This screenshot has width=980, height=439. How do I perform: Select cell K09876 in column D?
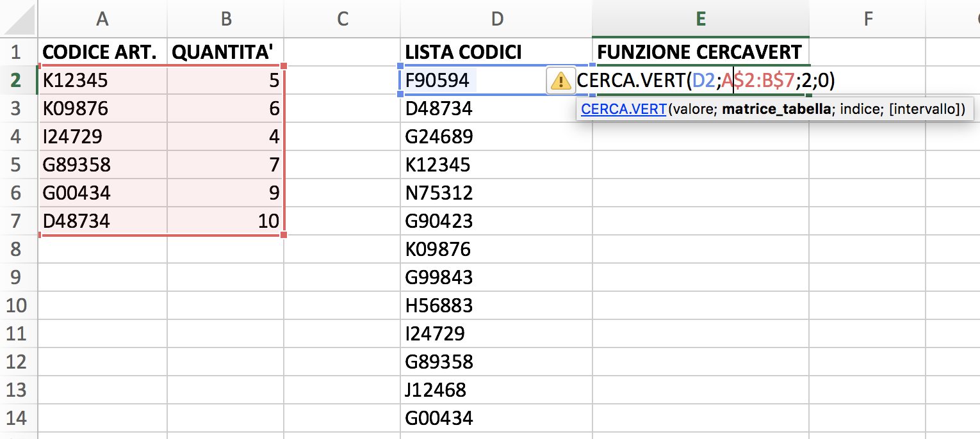pyautogui.click(x=496, y=249)
